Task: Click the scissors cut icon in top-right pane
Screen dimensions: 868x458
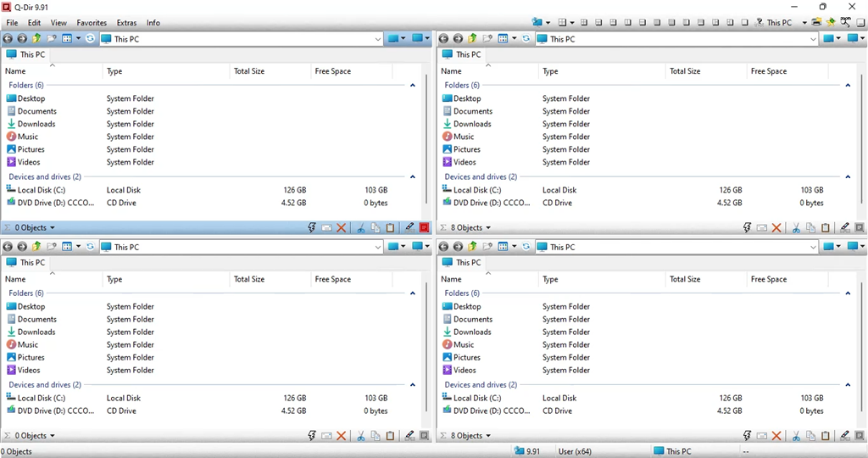Action: coord(796,227)
